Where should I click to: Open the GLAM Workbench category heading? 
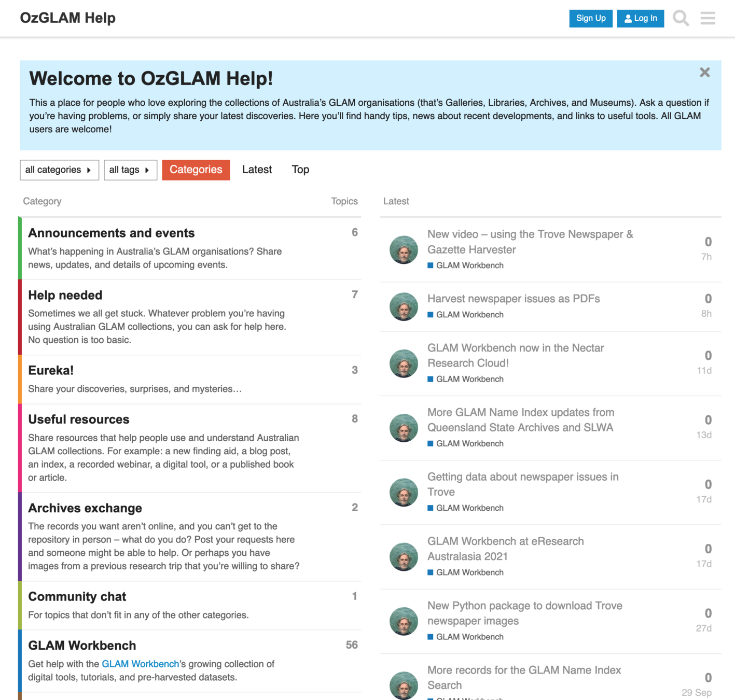(82, 645)
